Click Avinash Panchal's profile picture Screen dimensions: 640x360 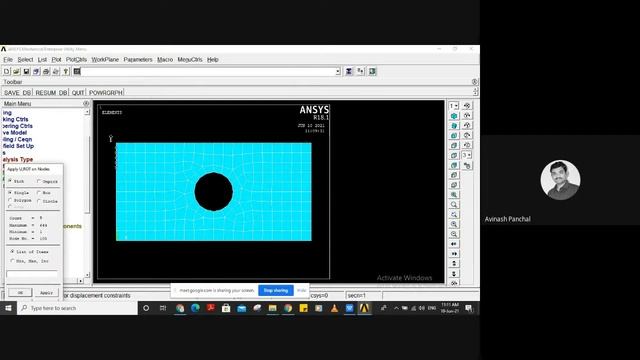pos(560,180)
